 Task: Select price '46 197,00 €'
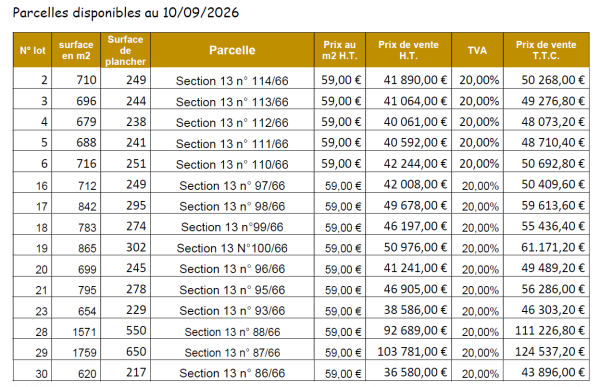[x=415, y=226]
